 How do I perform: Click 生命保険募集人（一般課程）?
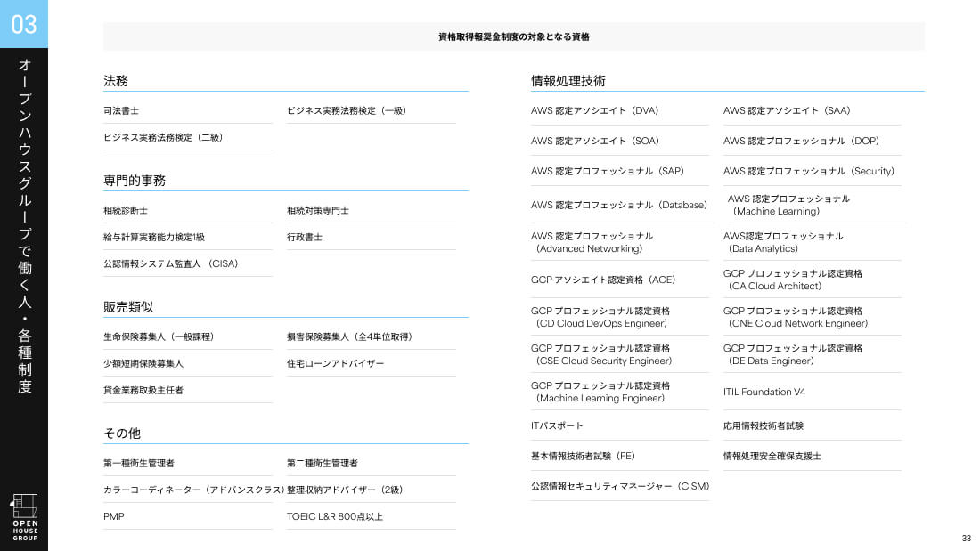(x=159, y=336)
